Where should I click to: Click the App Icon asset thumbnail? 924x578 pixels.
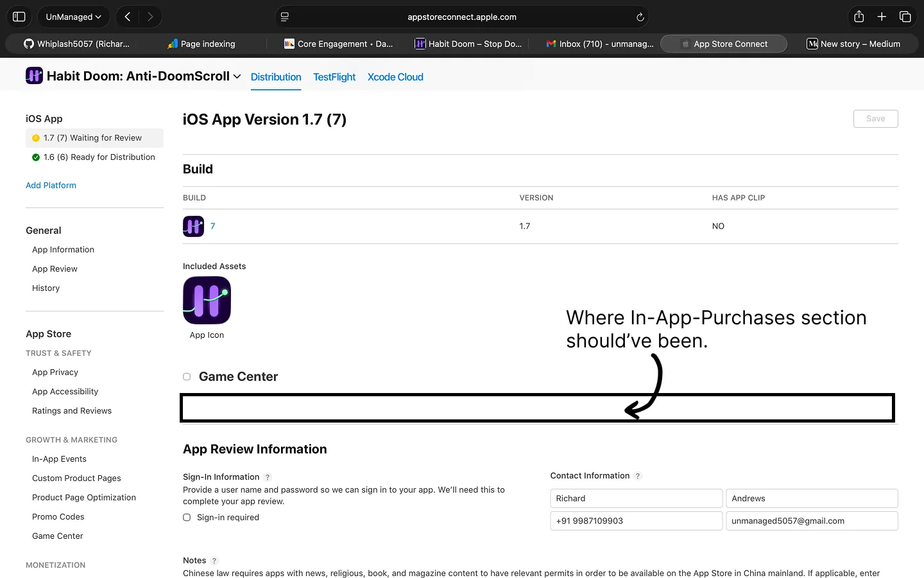coord(207,300)
